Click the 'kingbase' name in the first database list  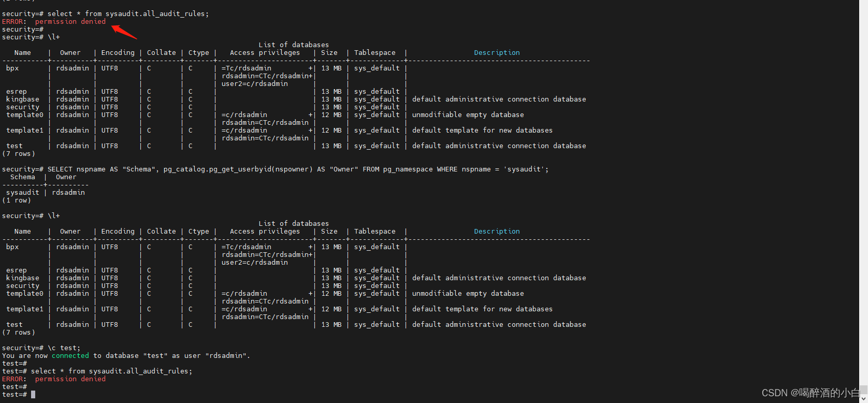click(23, 99)
